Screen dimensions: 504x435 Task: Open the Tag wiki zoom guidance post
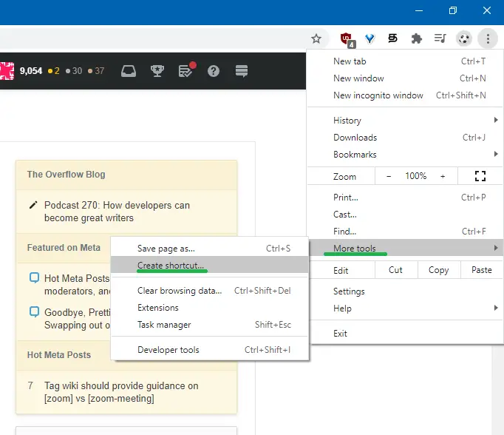121,392
